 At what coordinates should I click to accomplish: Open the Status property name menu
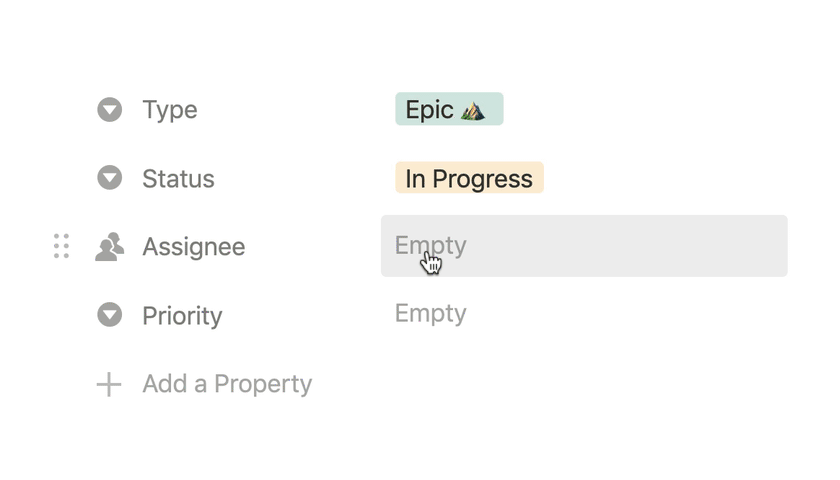point(178,178)
